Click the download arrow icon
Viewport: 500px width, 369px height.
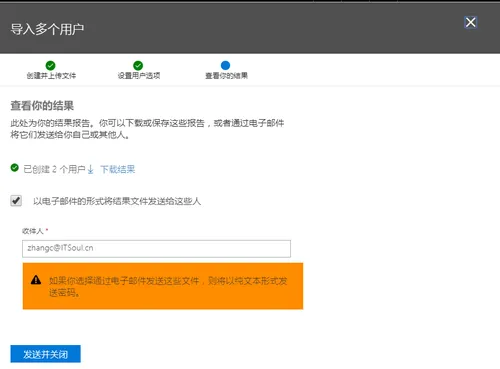tap(90, 170)
